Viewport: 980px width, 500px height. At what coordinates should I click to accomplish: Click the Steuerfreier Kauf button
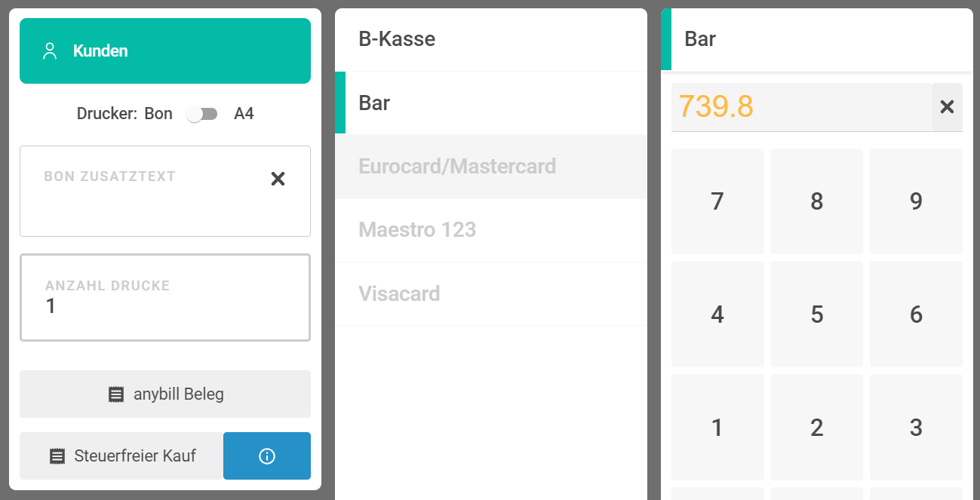[121, 456]
